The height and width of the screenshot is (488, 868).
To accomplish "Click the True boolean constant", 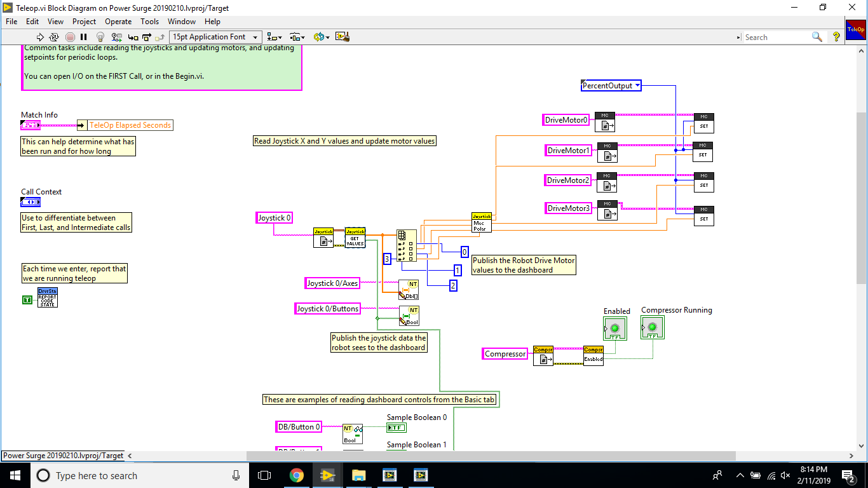I will 27,300.
